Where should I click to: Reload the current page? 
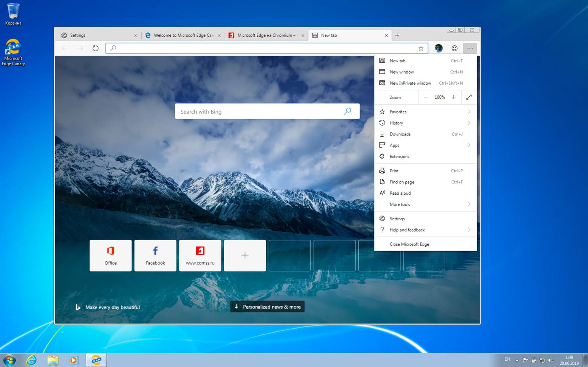pyautogui.click(x=95, y=48)
